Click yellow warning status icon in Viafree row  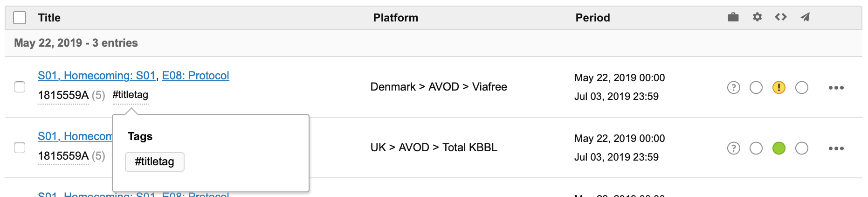click(x=778, y=87)
